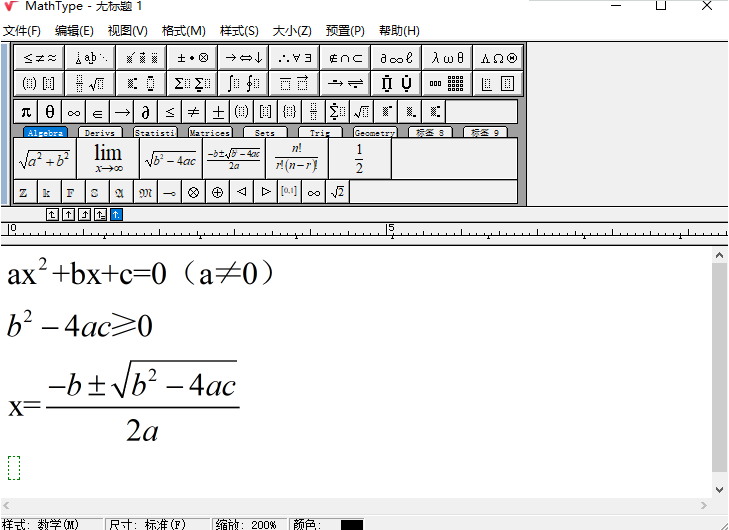The width and height of the screenshot is (729, 530).
Task: Open fence templates palette
Action: 40,84
